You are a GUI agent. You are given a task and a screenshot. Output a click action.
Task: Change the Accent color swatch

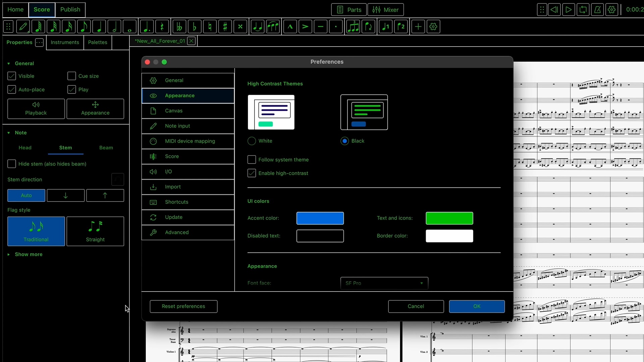point(320,218)
